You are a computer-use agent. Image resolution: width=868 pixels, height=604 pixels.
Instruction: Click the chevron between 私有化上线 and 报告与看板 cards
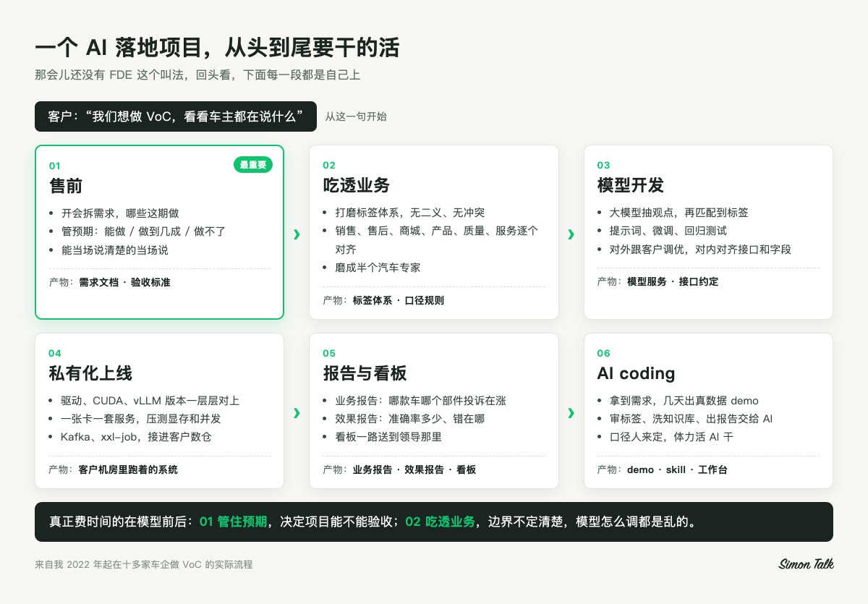pyautogui.click(x=297, y=413)
